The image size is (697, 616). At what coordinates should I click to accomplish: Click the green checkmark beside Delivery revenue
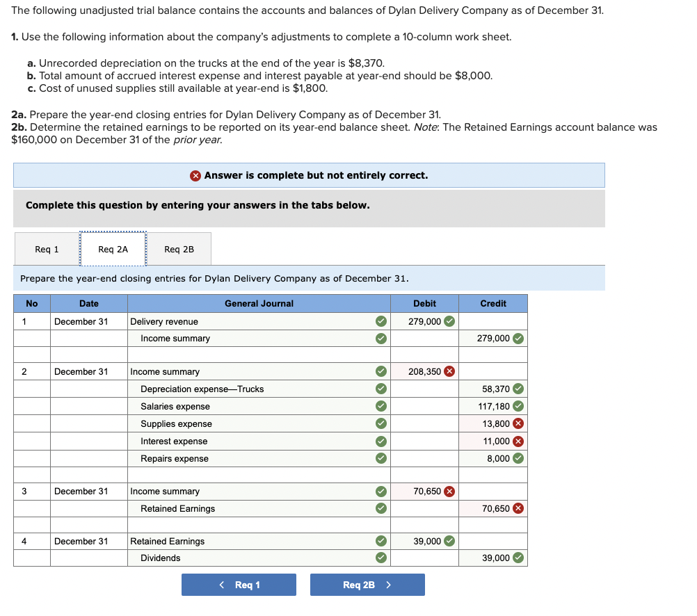(380, 321)
